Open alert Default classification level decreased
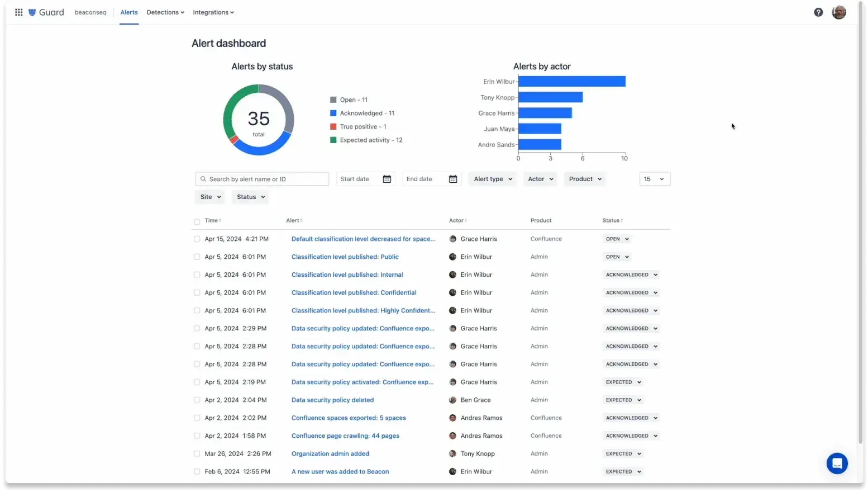 (x=364, y=239)
